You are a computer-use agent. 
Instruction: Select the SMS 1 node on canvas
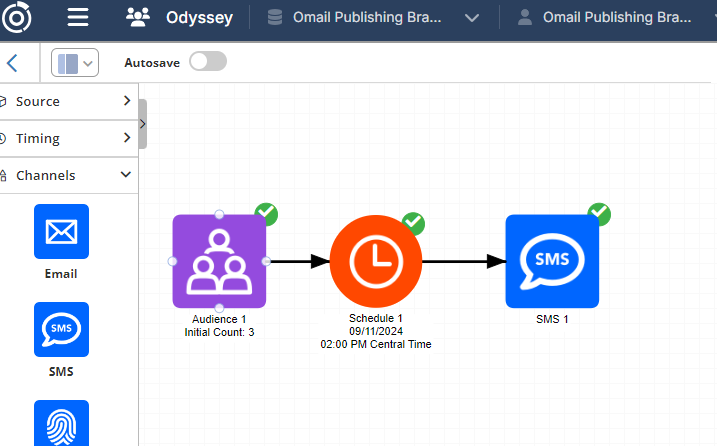pyautogui.click(x=552, y=261)
